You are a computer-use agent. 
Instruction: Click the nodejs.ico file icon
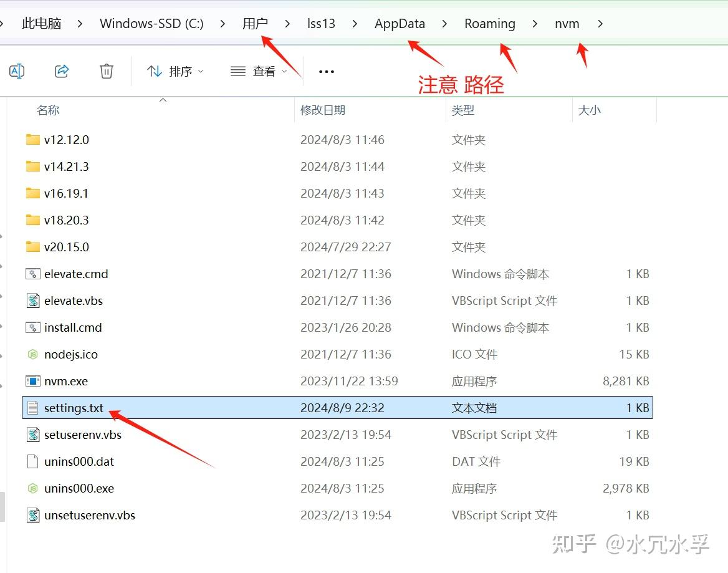(x=32, y=354)
